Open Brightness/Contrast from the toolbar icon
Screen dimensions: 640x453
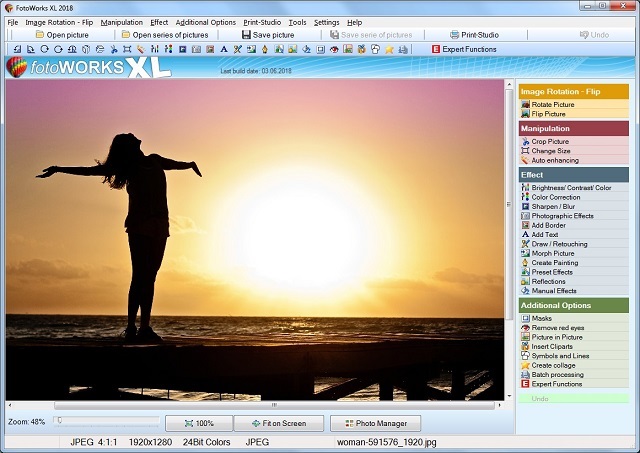[155, 49]
